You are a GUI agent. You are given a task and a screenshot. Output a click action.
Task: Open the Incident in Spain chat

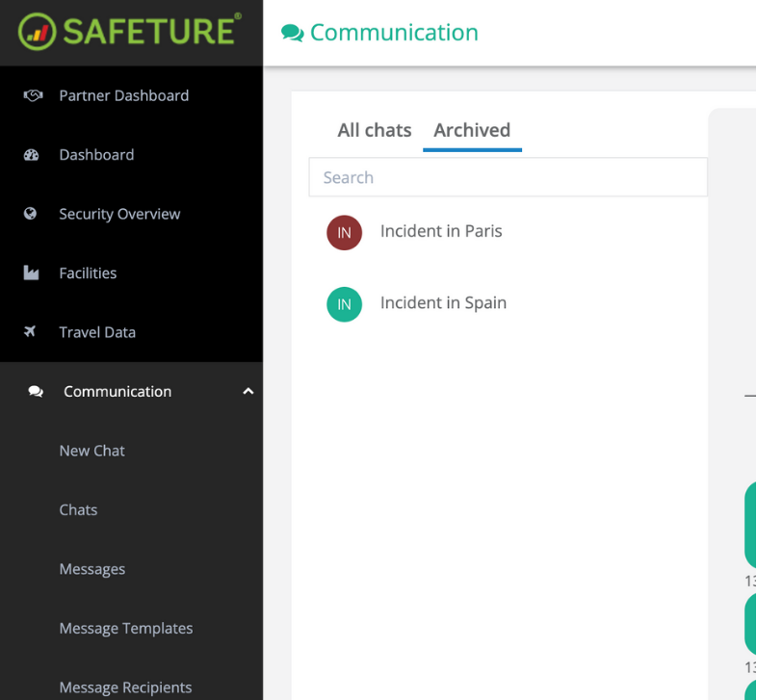[443, 302]
